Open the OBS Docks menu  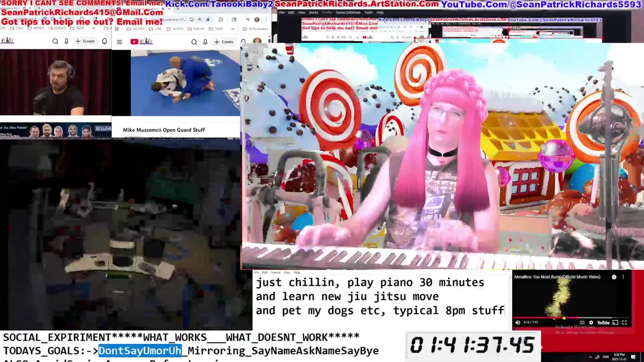pyautogui.click(x=313, y=13)
